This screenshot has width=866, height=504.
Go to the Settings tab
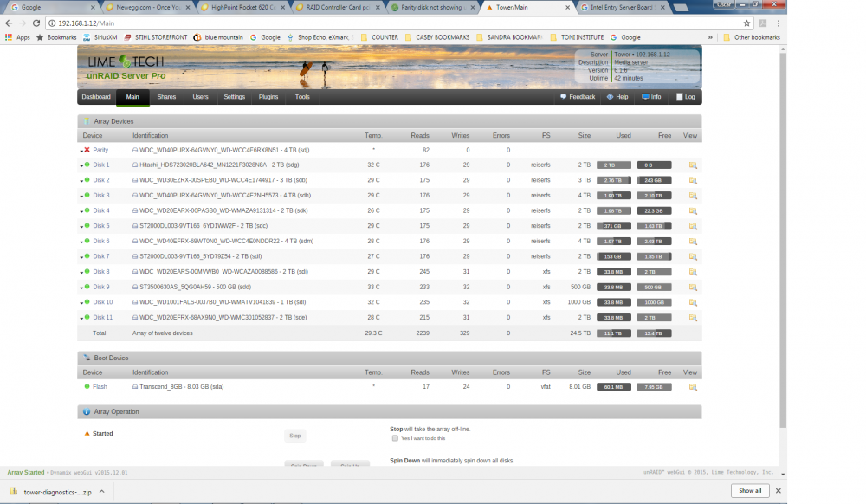click(x=234, y=97)
